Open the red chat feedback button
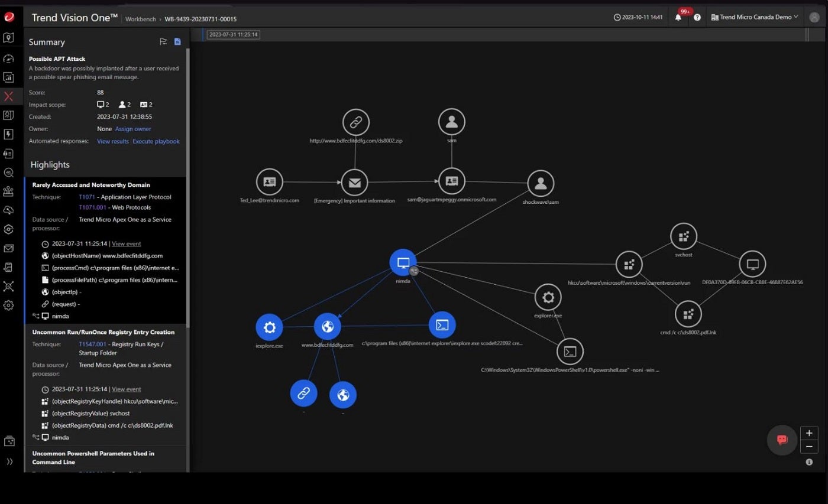The height and width of the screenshot is (504, 828). pyautogui.click(x=782, y=440)
